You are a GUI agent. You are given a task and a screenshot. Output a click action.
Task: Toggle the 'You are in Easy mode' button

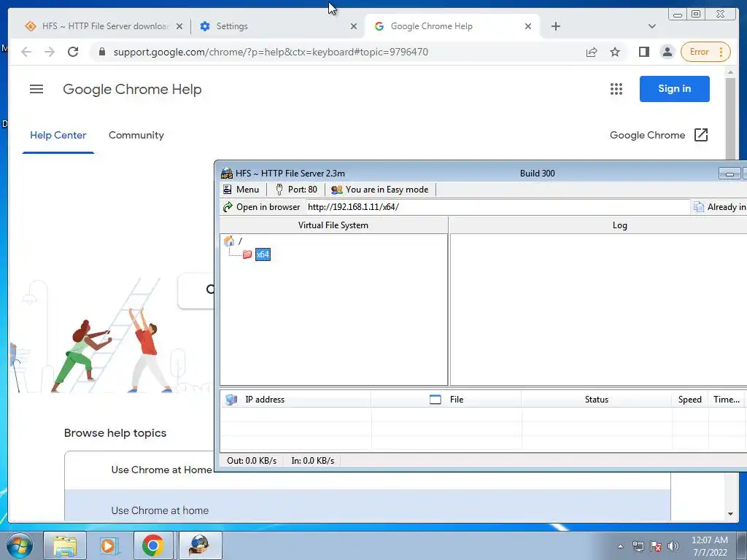(x=379, y=190)
